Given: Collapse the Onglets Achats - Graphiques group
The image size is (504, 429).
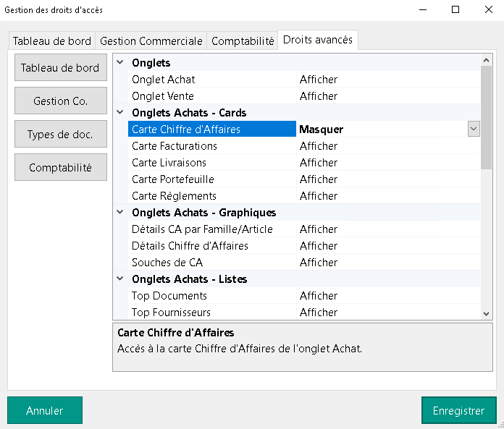Looking at the screenshot, I should click(120, 213).
